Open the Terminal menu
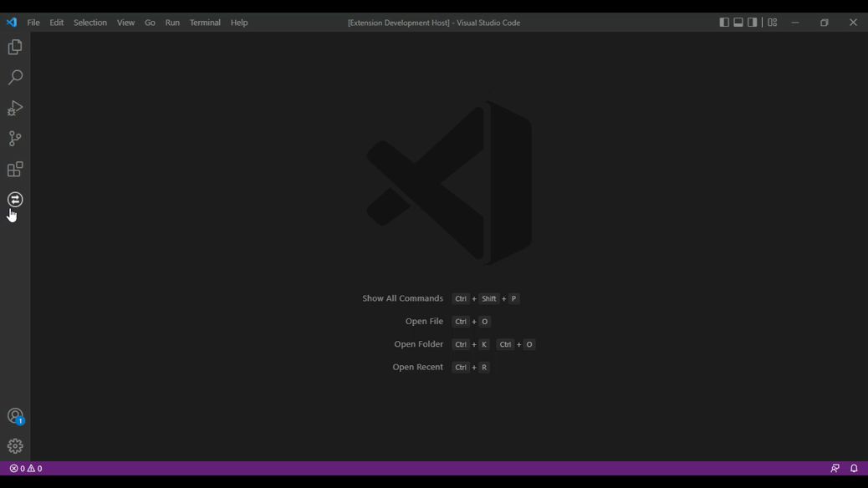 [205, 23]
